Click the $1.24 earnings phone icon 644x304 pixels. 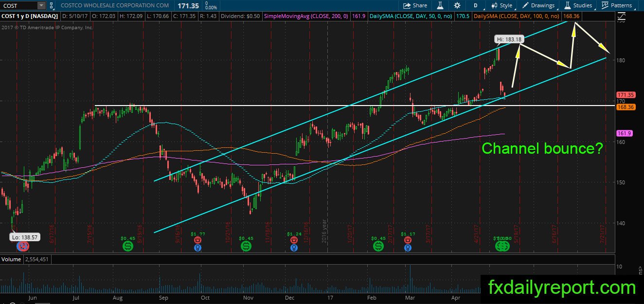tap(294, 240)
